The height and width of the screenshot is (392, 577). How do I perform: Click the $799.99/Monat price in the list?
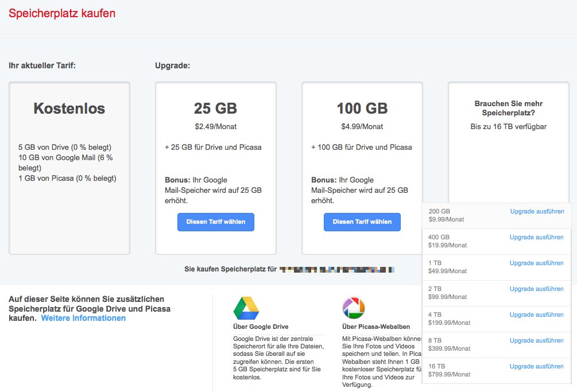click(450, 374)
